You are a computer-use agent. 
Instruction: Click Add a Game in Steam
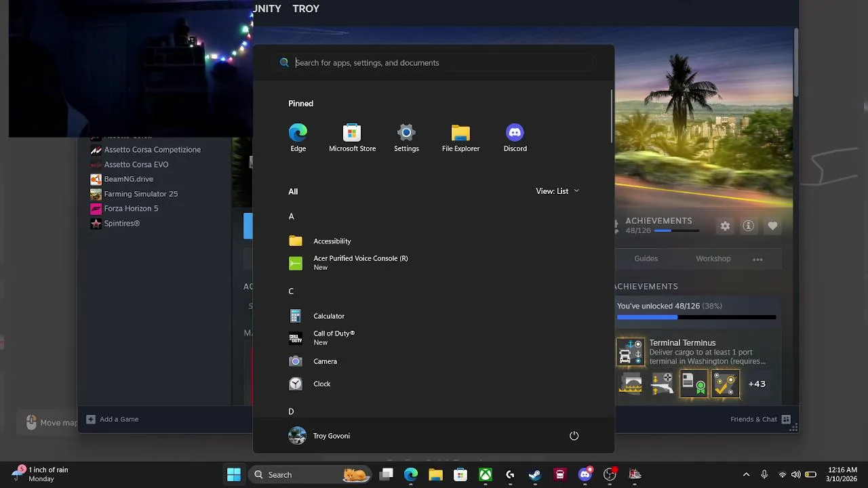pyautogui.click(x=113, y=420)
